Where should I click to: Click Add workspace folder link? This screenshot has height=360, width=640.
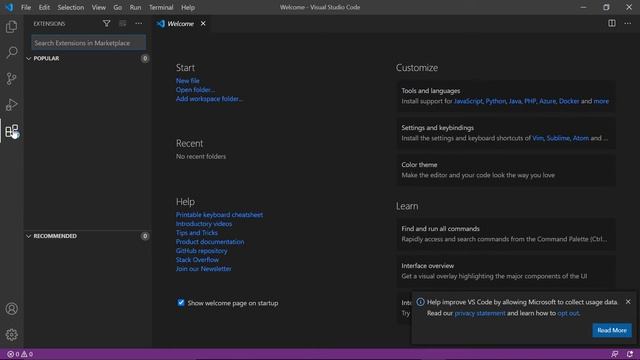[x=209, y=99]
